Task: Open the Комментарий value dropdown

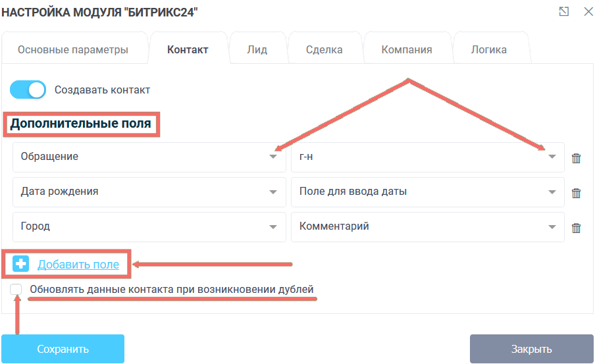Action: tap(427, 227)
